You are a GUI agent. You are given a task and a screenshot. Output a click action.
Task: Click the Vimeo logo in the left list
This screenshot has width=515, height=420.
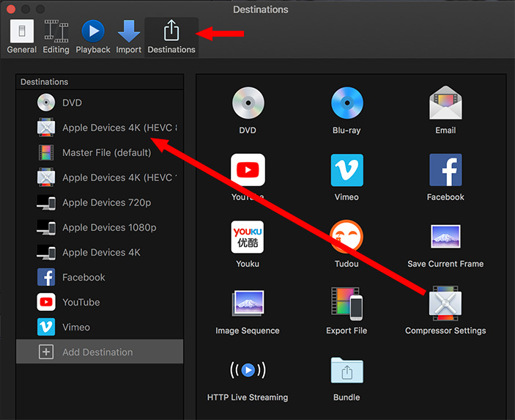click(x=46, y=327)
